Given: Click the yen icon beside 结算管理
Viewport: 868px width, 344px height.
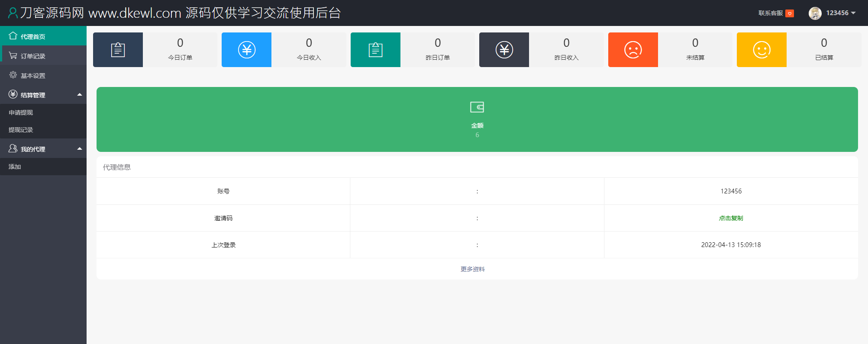Looking at the screenshot, I should [13, 94].
